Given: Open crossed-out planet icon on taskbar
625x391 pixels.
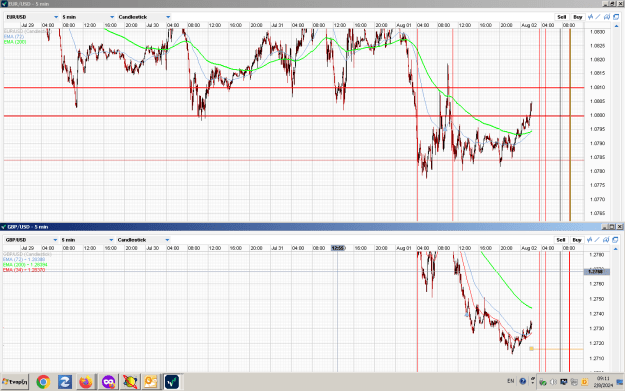Looking at the screenshot, I should tap(130, 382).
